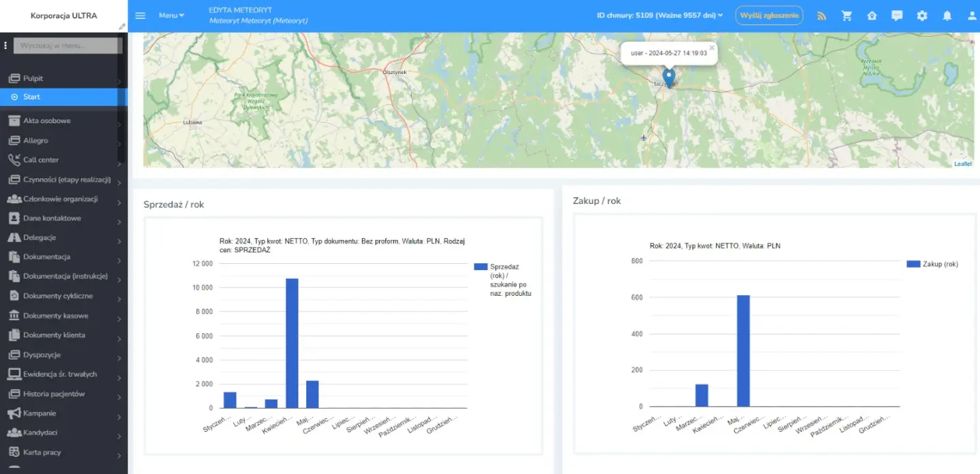The height and width of the screenshot is (474, 980).
Task: Open Call center menu item
Action: coord(64,160)
